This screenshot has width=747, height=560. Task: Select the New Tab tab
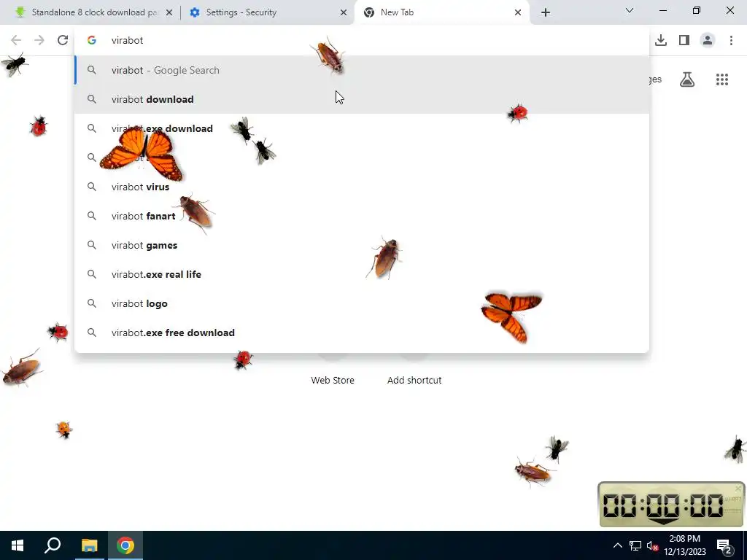[x=442, y=12]
